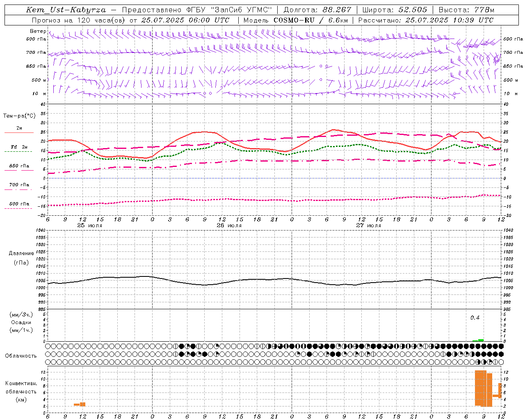This screenshot has height=420, width=525.
Task: Click the (мм/3ч.) precipitation unit label
Action: (21, 315)
